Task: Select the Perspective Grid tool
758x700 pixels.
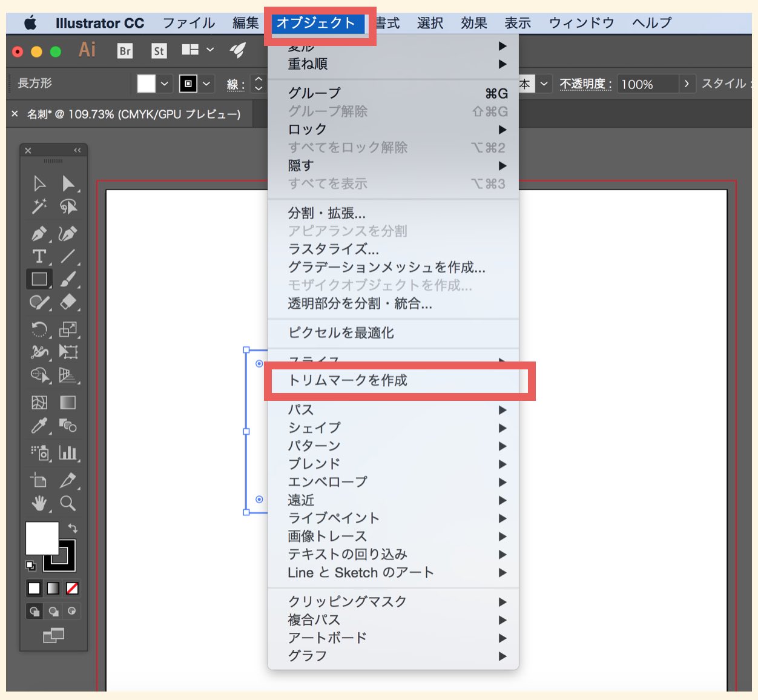Action: [68, 375]
